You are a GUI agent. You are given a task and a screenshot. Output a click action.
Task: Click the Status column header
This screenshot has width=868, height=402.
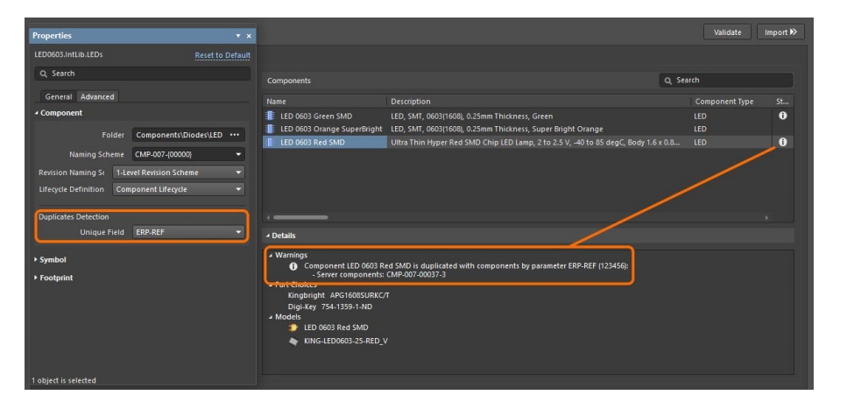click(x=783, y=102)
